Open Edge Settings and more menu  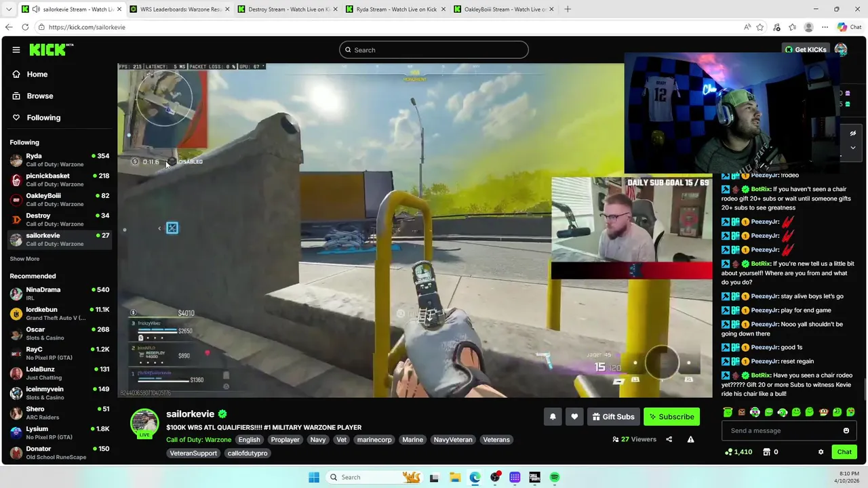tap(825, 27)
